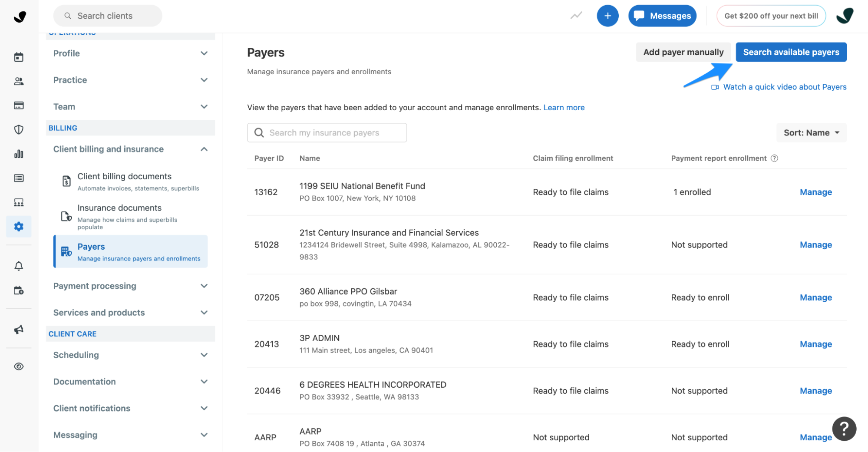Screen dimensions: 868x452
Task: Click the Client billing documents icon
Action: tap(66, 181)
